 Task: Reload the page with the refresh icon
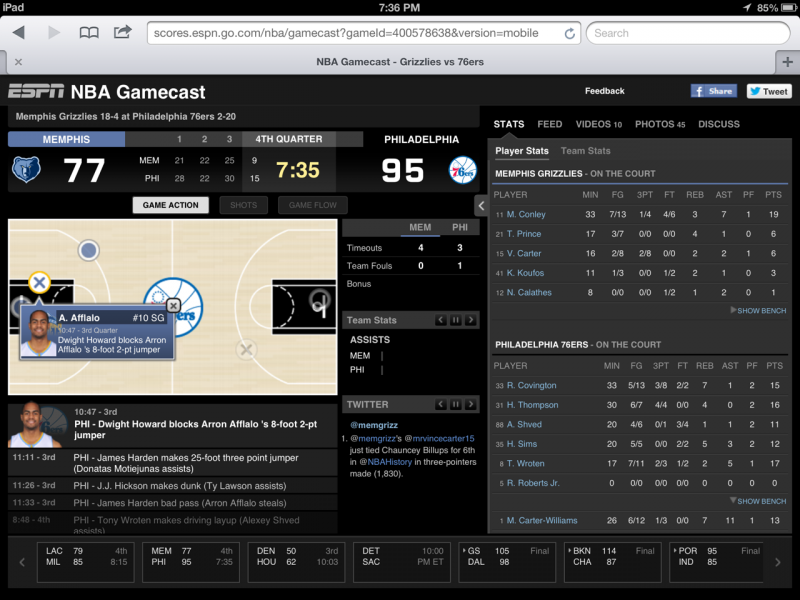[569, 34]
